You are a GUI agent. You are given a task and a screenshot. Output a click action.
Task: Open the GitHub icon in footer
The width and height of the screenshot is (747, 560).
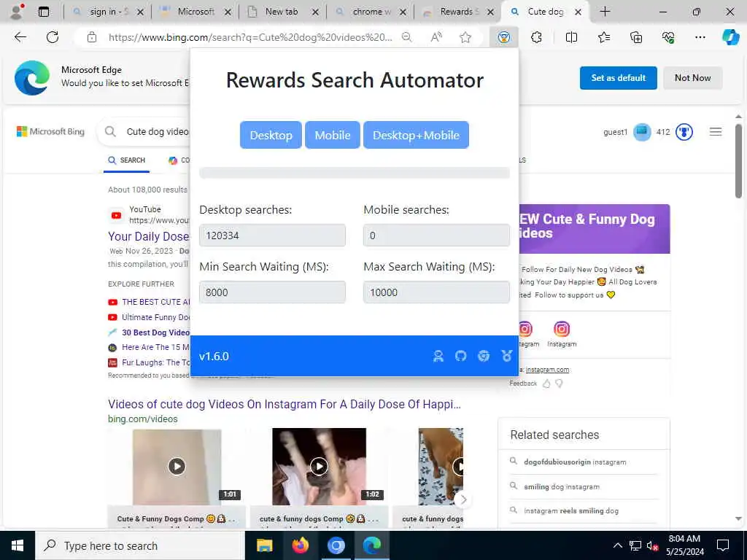click(461, 356)
